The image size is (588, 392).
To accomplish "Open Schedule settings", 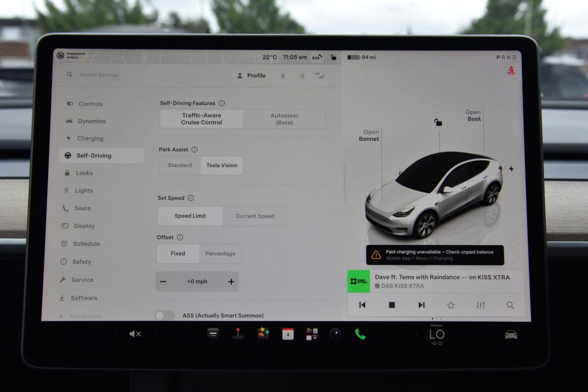I will point(80,244).
